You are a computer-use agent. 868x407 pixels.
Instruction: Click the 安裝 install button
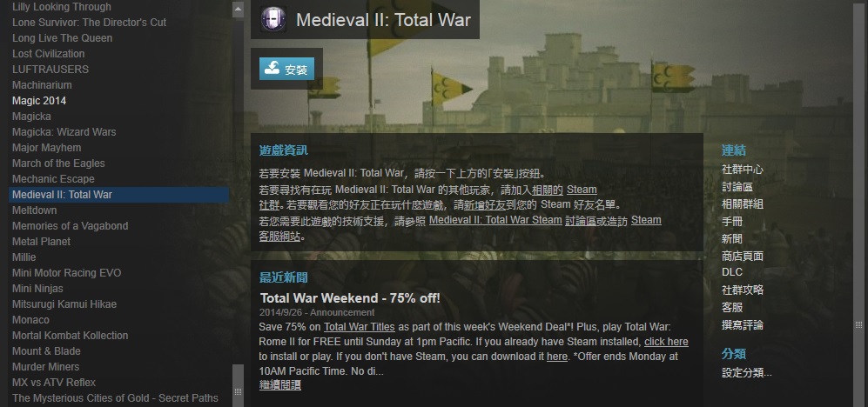point(286,69)
